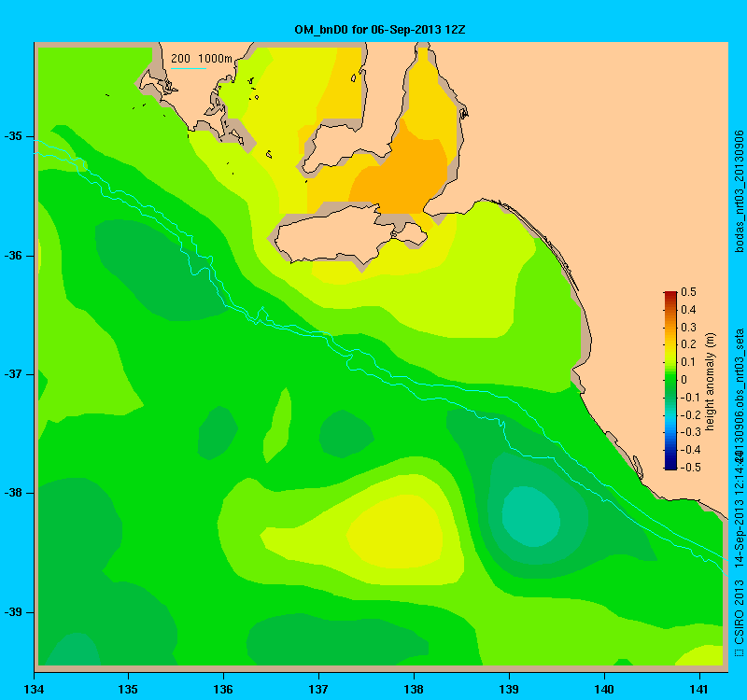The image size is (747, 700).
Task: Click the '-0.4' color bar label
Action: pos(689,450)
